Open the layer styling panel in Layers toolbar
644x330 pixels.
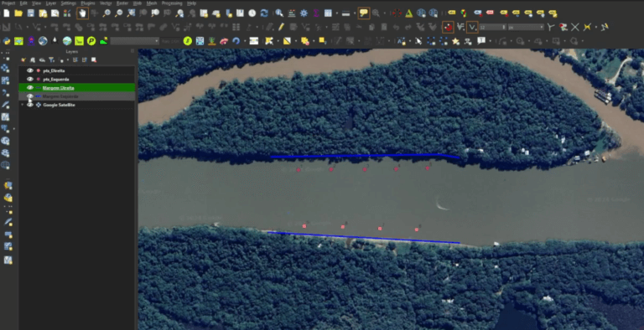[x=23, y=60]
